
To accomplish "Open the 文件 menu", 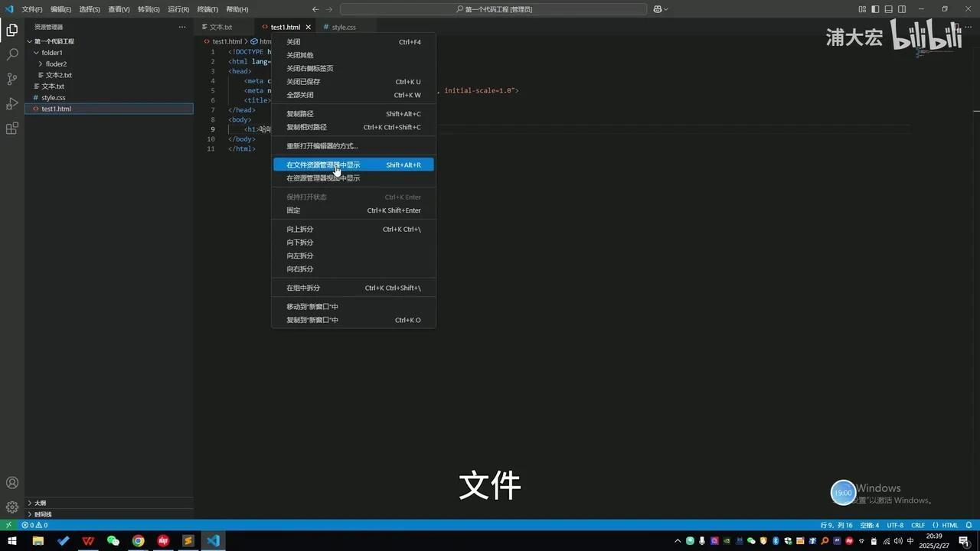I will pos(31,9).
